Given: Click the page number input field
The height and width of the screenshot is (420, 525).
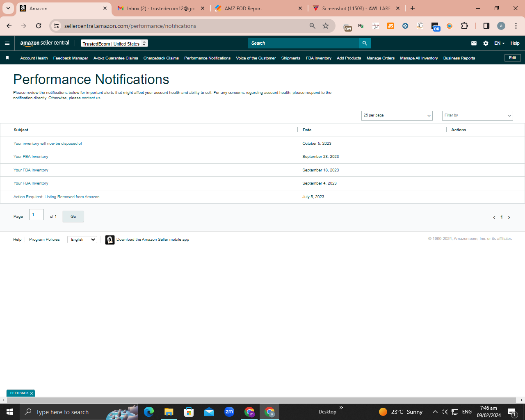Looking at the screenshot, I should [37, 215].
